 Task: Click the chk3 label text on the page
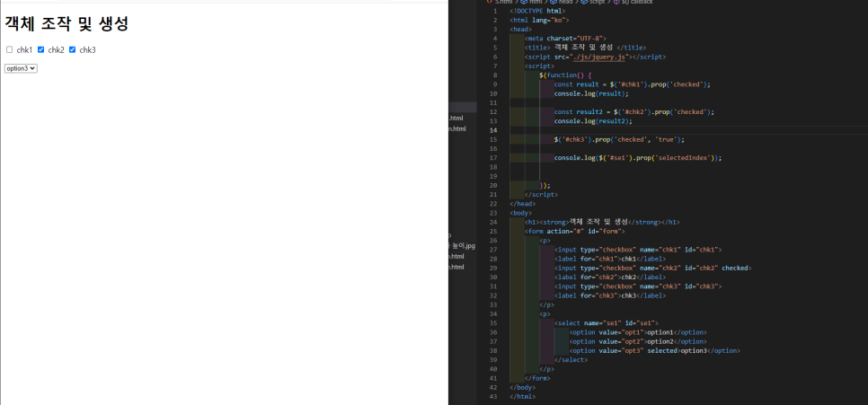(87, 49)
